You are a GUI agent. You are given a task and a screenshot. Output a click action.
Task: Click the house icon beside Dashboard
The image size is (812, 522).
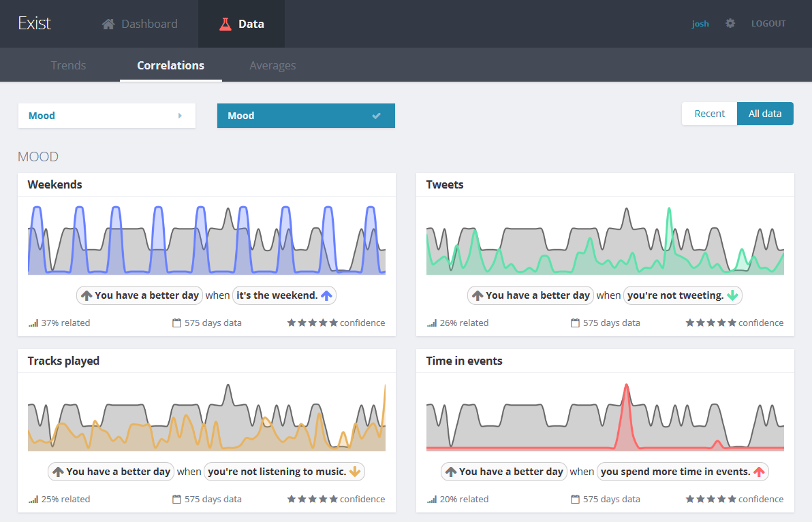(x=108, y=24)
